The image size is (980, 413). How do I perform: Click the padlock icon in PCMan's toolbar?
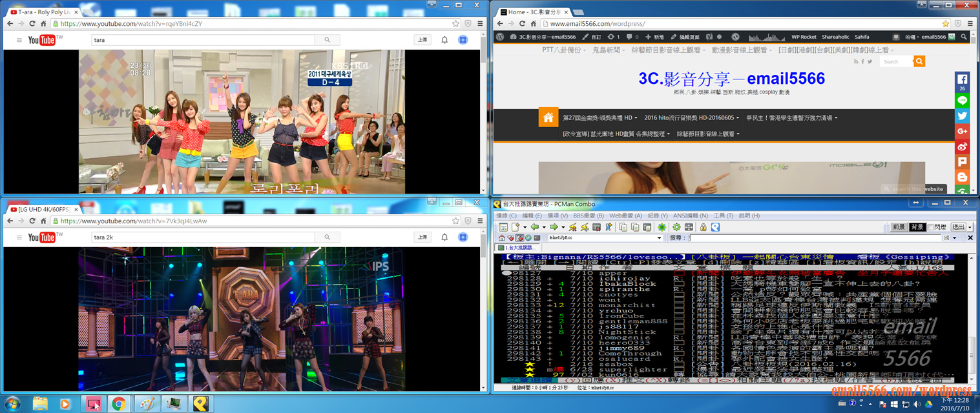[704, 227]
